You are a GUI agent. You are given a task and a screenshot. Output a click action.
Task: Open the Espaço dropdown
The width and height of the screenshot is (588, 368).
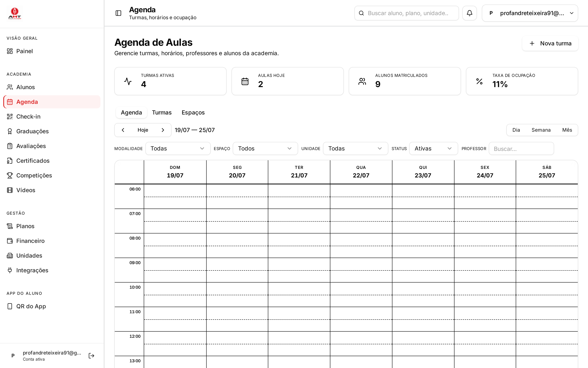pos(265,148)
